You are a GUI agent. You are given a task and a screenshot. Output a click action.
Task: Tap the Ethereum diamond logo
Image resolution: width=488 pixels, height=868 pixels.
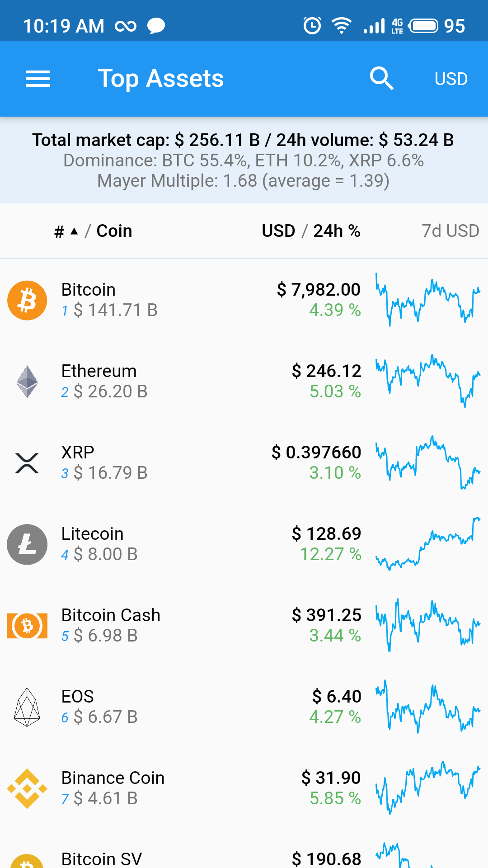click(27, 382)
